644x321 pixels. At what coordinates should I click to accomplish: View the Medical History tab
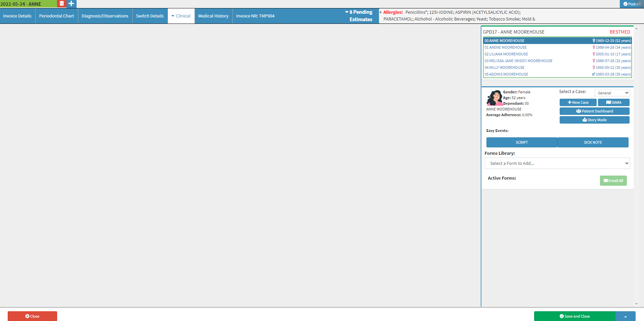[x=213, y=16]
